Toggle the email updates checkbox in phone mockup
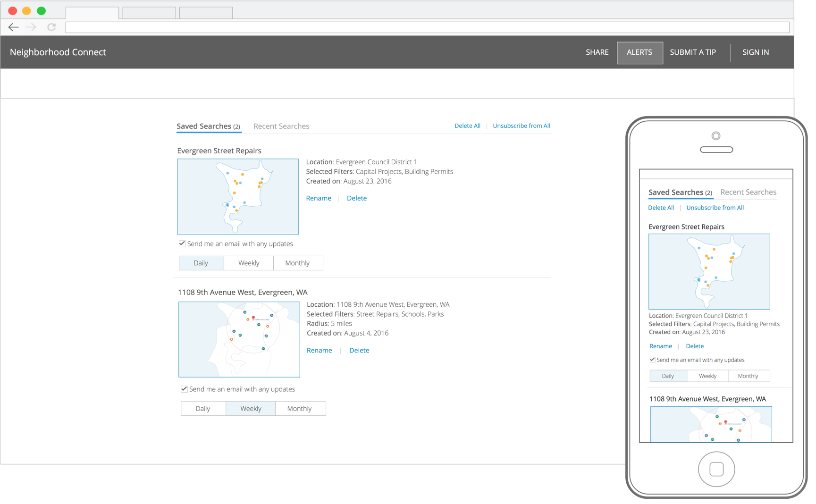The width and height of the screenshot is (816, 504). coord(652,360)
